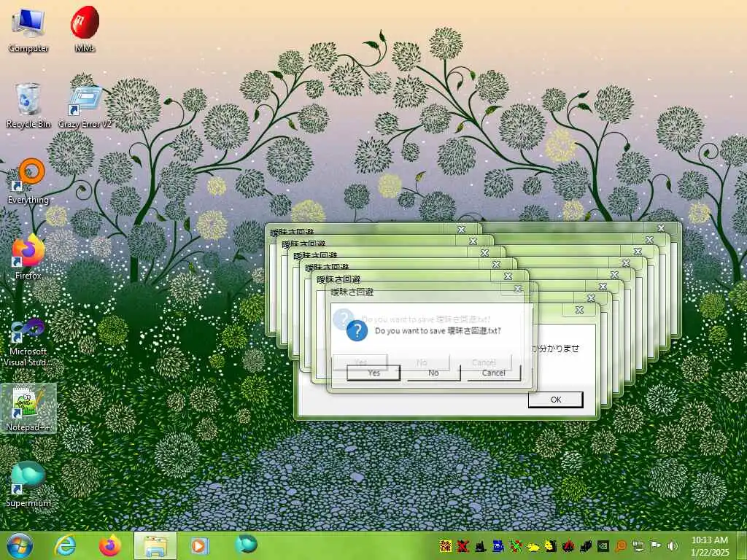Click the Show desktop strip beside the clock
The width and height of the screenshot is (747, 560).
click(x=742, y=545)
